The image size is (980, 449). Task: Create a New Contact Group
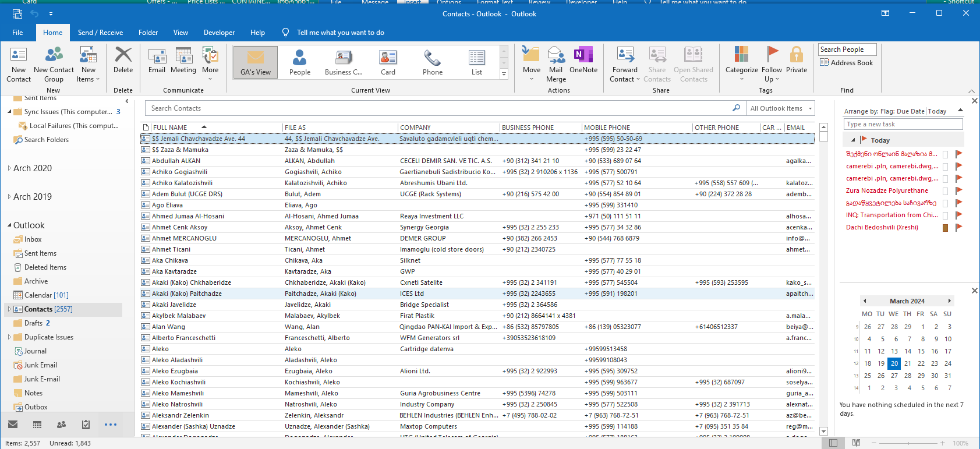pos(54,65)
